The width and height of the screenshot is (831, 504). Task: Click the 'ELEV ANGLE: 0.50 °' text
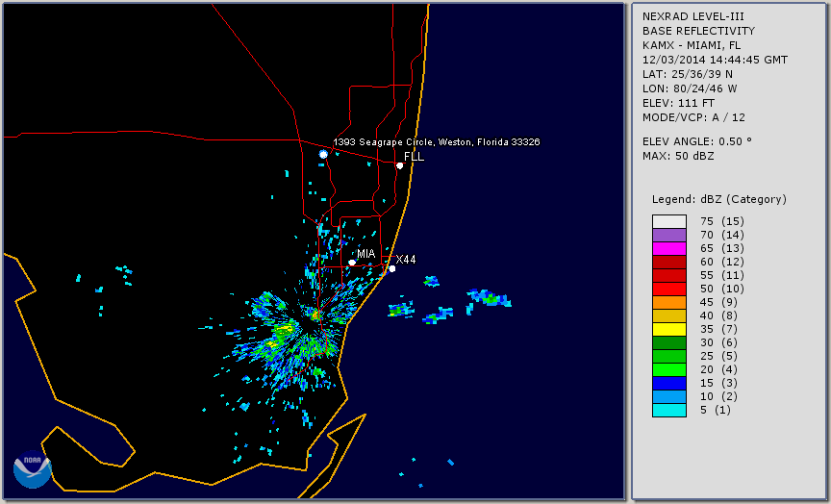click(697, 141)
